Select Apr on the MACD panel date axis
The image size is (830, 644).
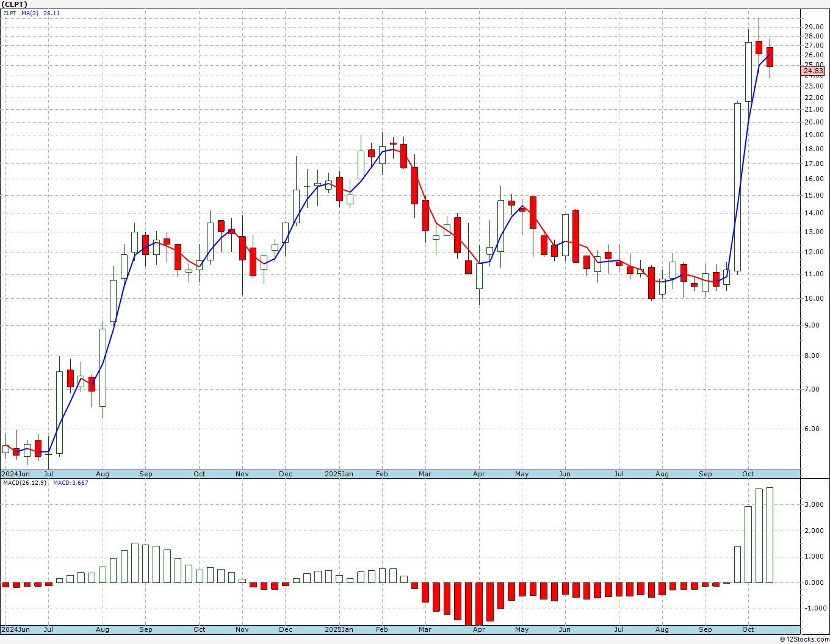(479, 629)
